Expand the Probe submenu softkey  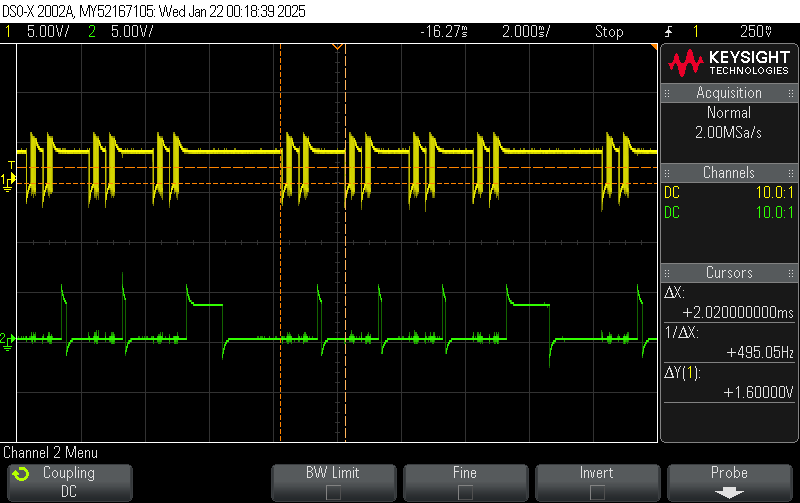tap(729, 482)
